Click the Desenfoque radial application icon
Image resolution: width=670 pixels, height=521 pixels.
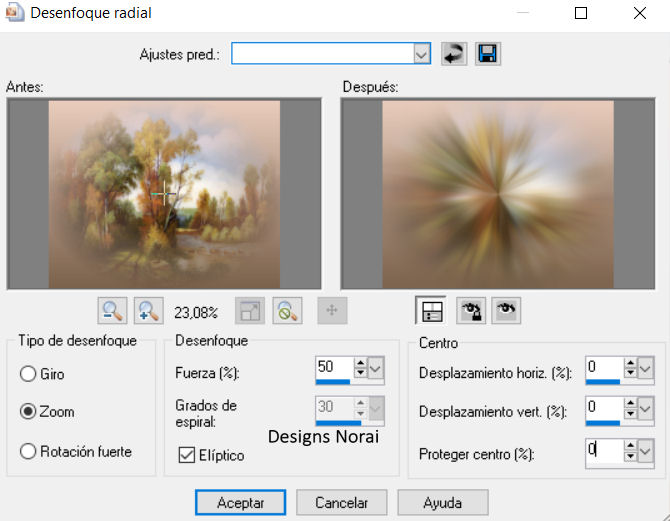[14, 12]
